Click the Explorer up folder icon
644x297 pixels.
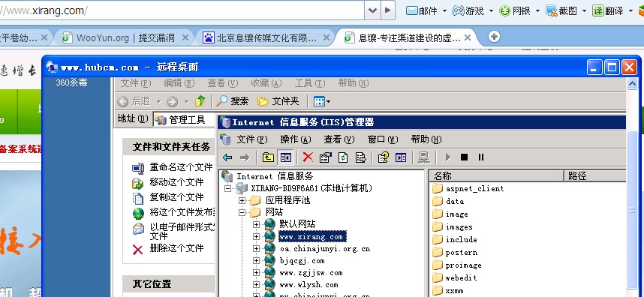pyautogui.click(x=200, y=101)
